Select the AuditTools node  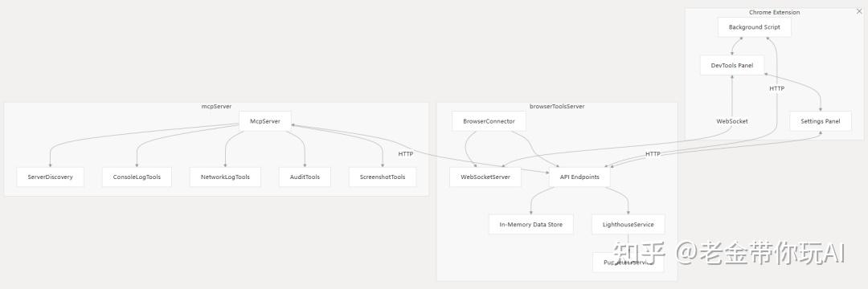[x=305, y=177]
